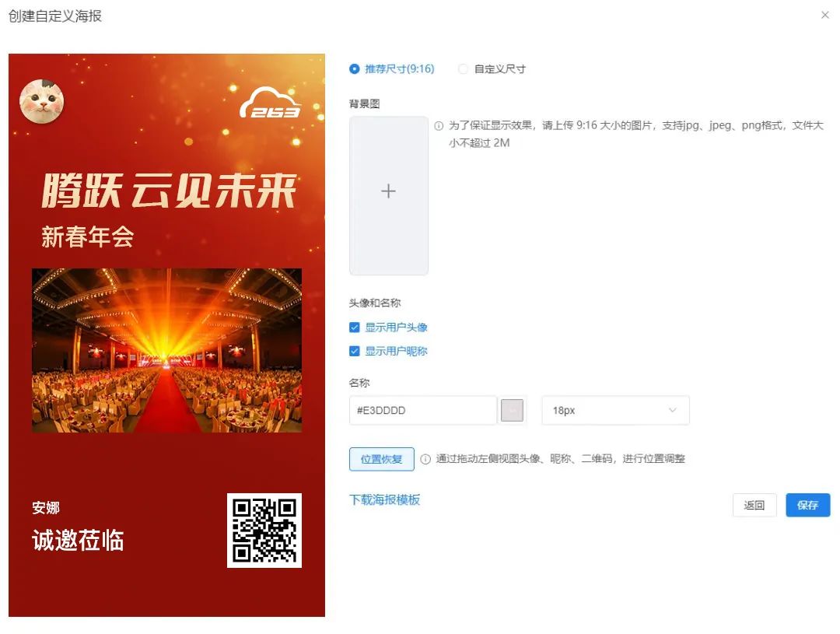
Task: Open the 下载海报模板 link
Action: pyautogui.click(x=385, y=500)
